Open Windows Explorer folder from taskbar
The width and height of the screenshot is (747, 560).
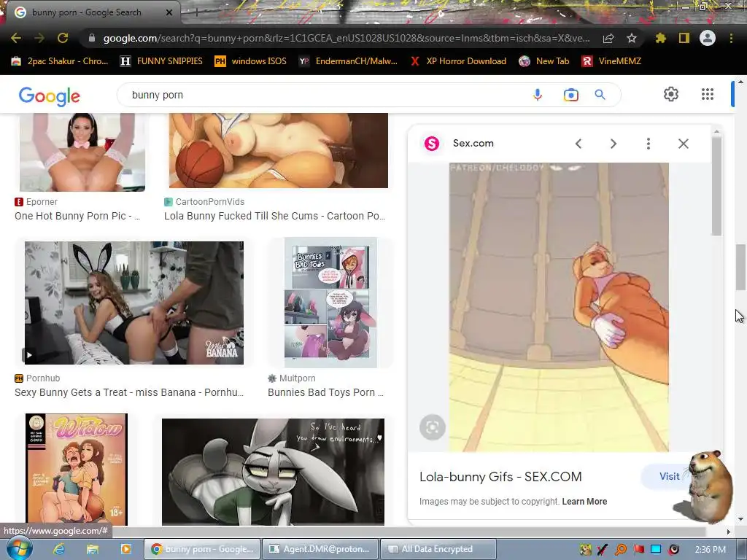pyautogui.click(x=92, y=549)
